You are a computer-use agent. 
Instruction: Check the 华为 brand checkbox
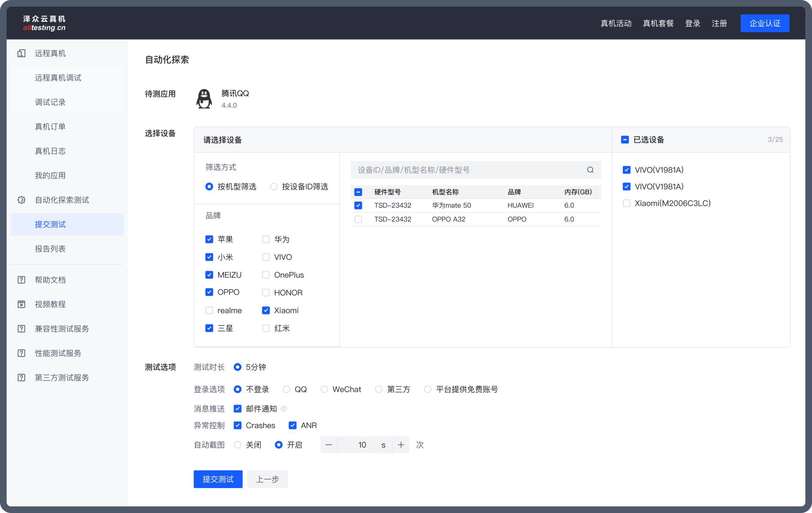pos(266,240)
